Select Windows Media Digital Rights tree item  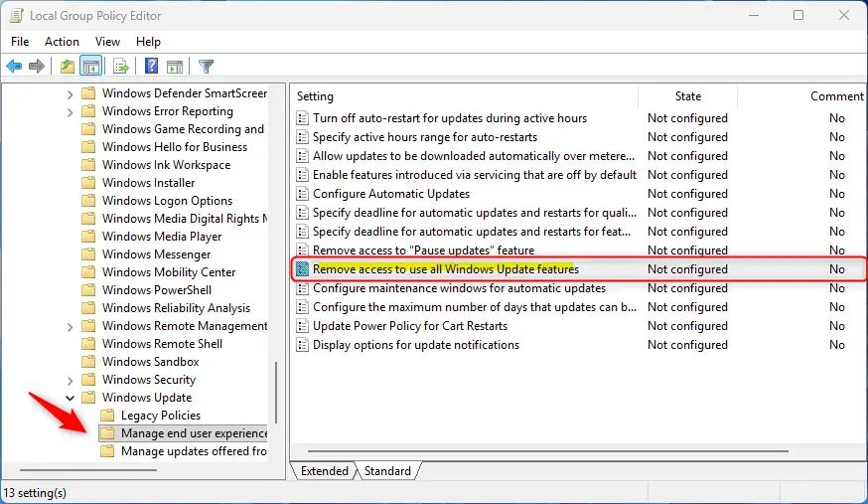click(x=185, y=219)
